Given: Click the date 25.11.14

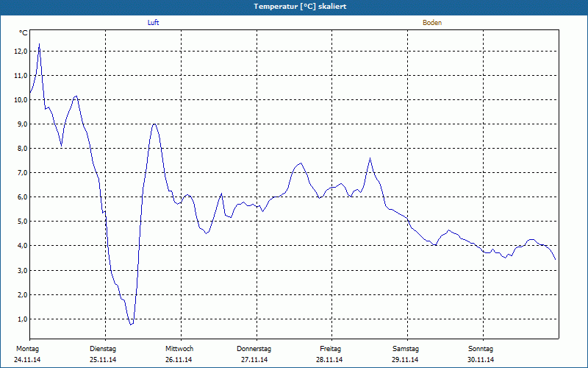Looking at the screenshot, I should [103, 360].
